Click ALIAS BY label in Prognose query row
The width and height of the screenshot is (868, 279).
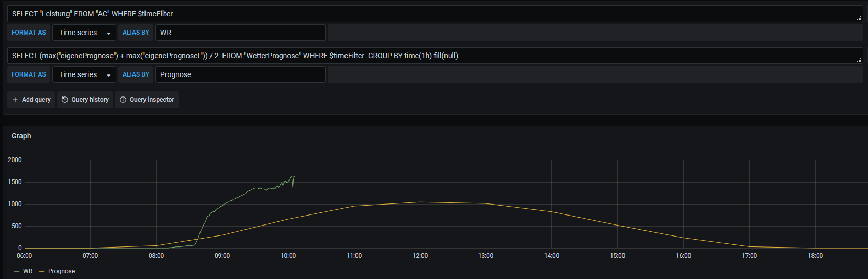click(136, 74)
